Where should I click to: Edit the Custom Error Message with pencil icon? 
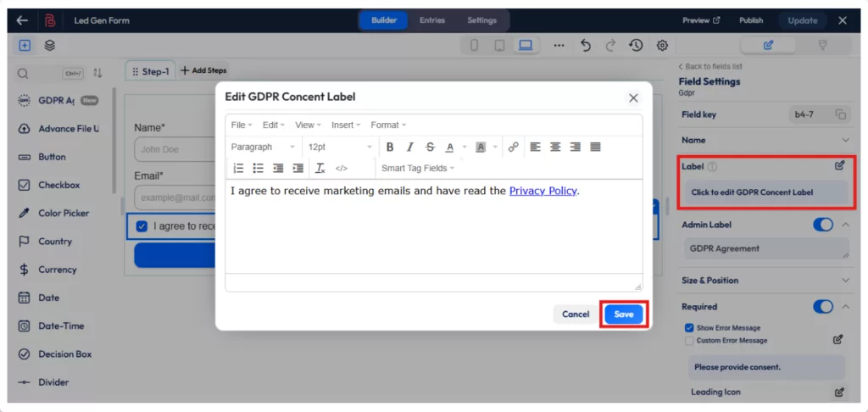click(838, 339)
